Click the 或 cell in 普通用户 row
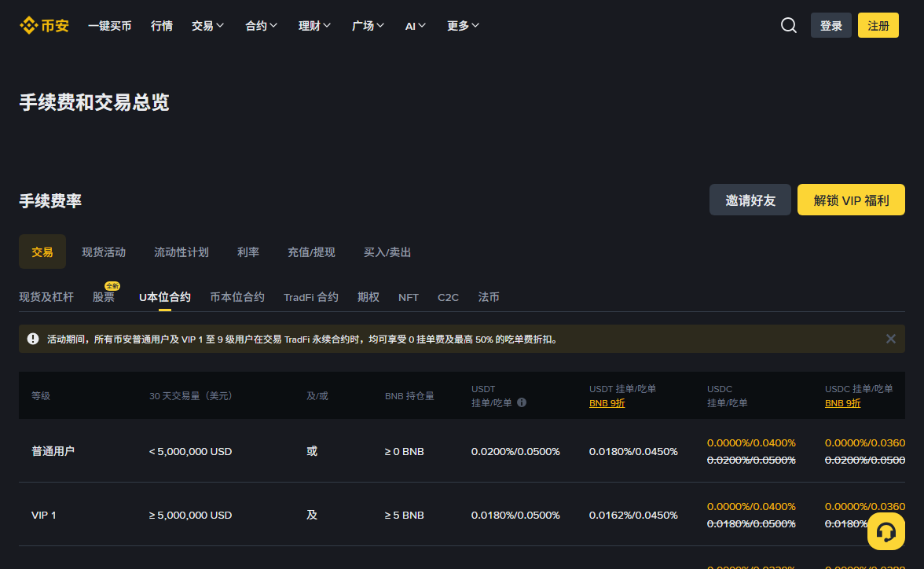Viewport: 924px width, 569px height. (312, 451)
